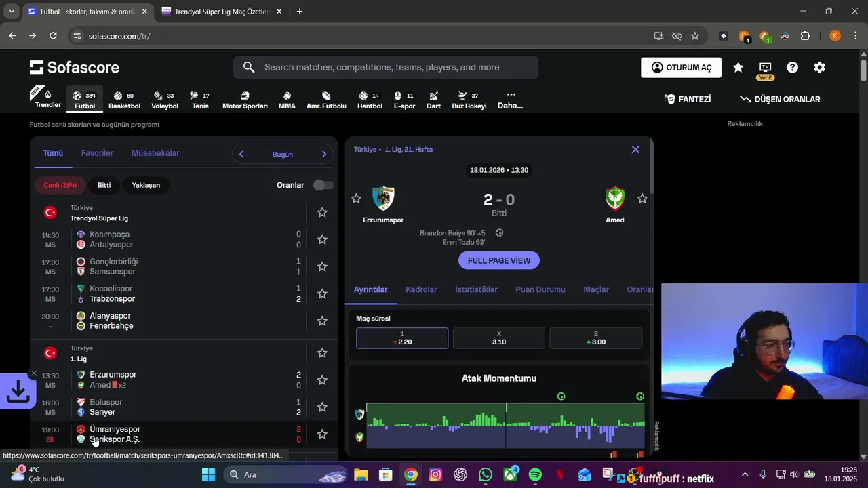This screenshot has height=488, width=868.
Task: Go to next day with right chevron
Action: click(323, 154)
